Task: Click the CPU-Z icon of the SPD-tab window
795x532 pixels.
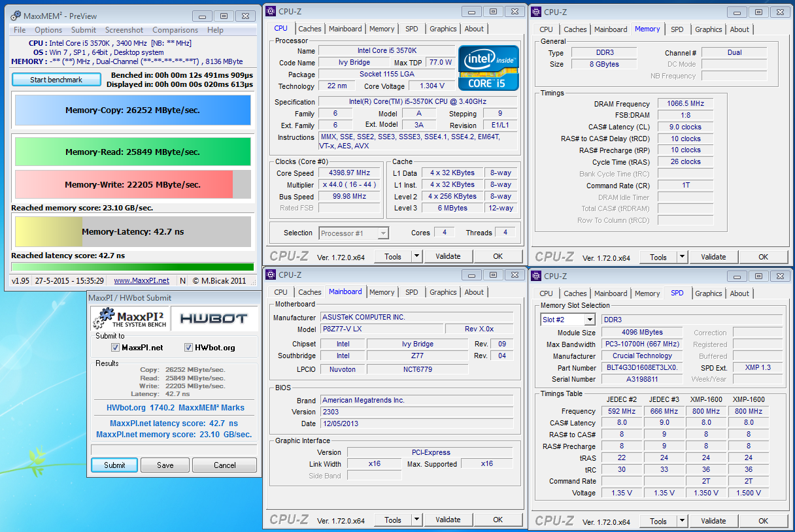Action: click(536, 276)
